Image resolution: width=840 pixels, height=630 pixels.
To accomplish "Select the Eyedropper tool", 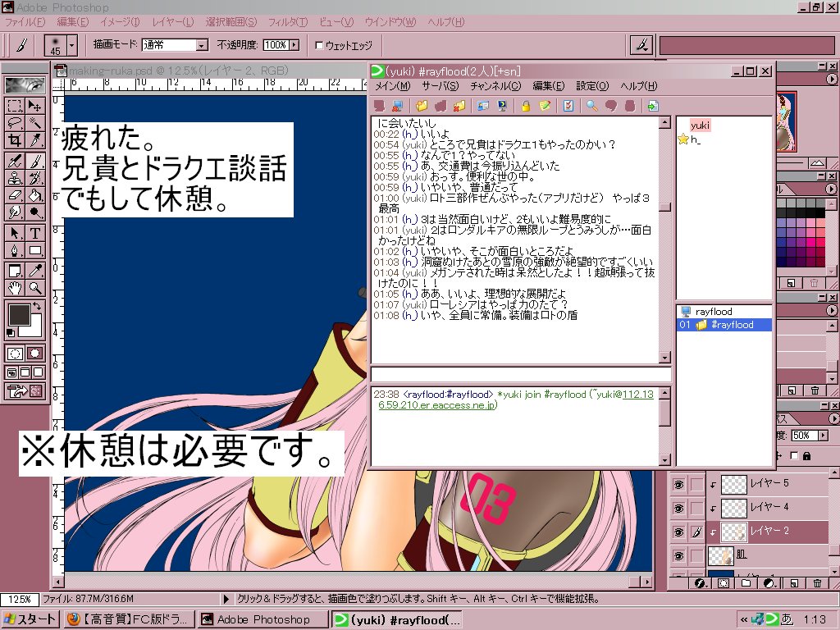I will [34, 271].
